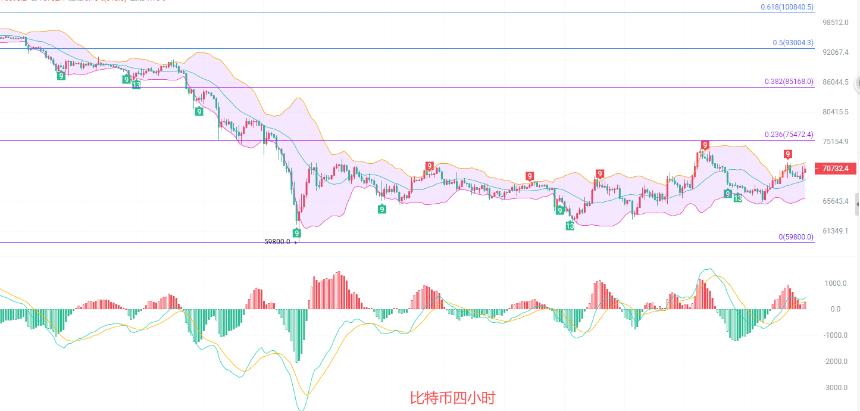The width and height of the screenshot is (860, 411).
Task: Click the red 9 marker touching the 0.236 line
Action: pyautogui.click(x=705, y=145)
